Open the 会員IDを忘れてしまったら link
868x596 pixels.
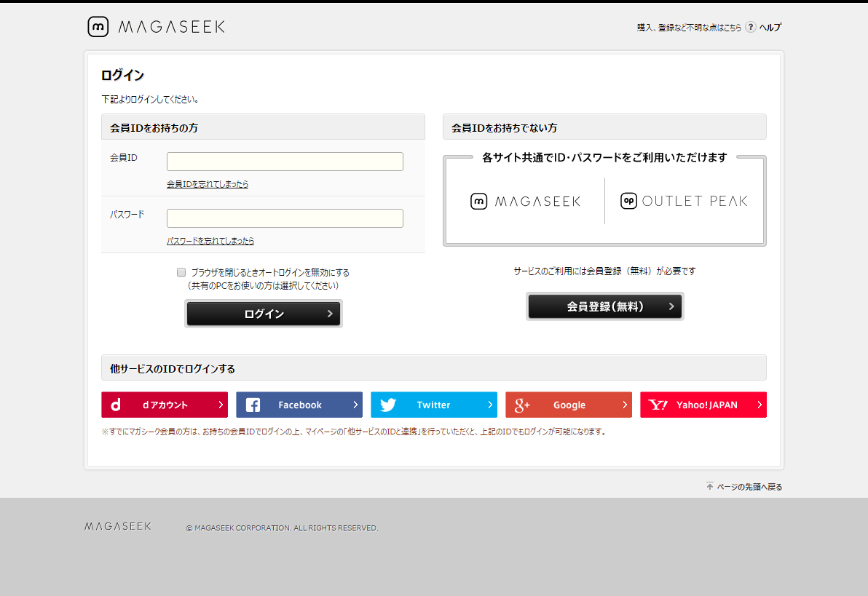[208, 184]
